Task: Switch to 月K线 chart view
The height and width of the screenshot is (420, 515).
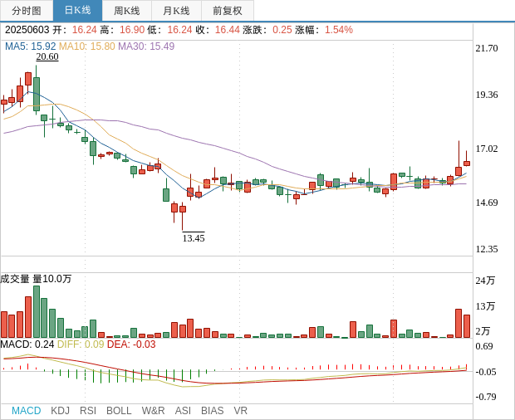Action: (176, 11)
